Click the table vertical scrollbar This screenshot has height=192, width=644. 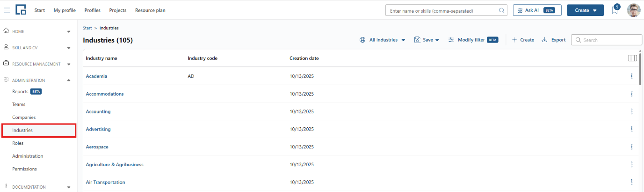[x=640, y=69]
